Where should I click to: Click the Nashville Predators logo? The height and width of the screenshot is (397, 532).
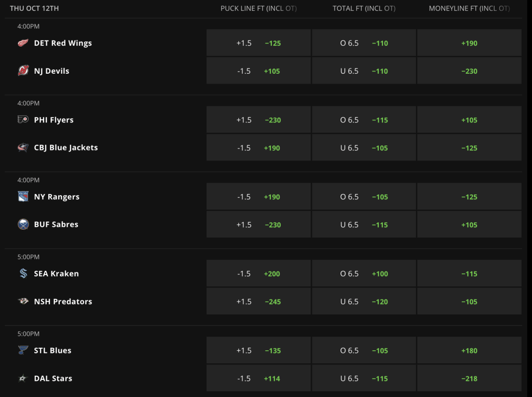[x=23, y=301]
